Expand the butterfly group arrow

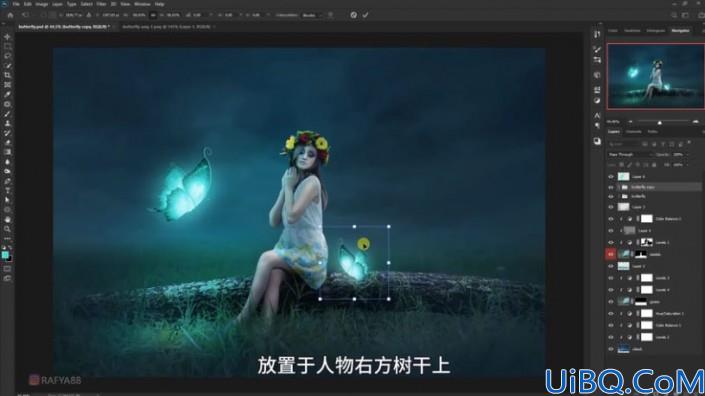(619, 196)
